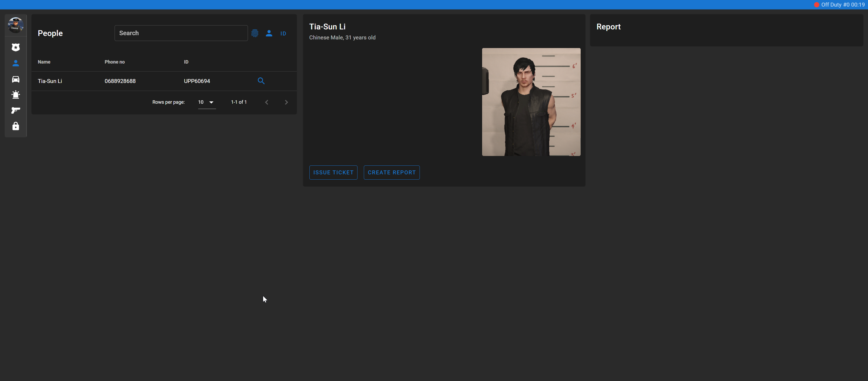868x381 pixels.
Task: Open the Vehicles section via car icon
Action: 16,79
